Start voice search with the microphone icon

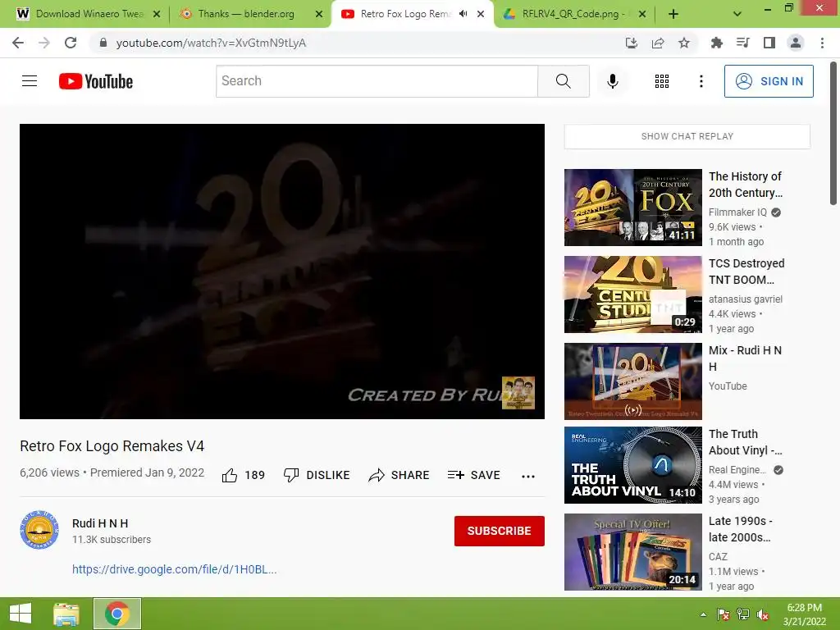pyautogui.click(x=612, y=81)
